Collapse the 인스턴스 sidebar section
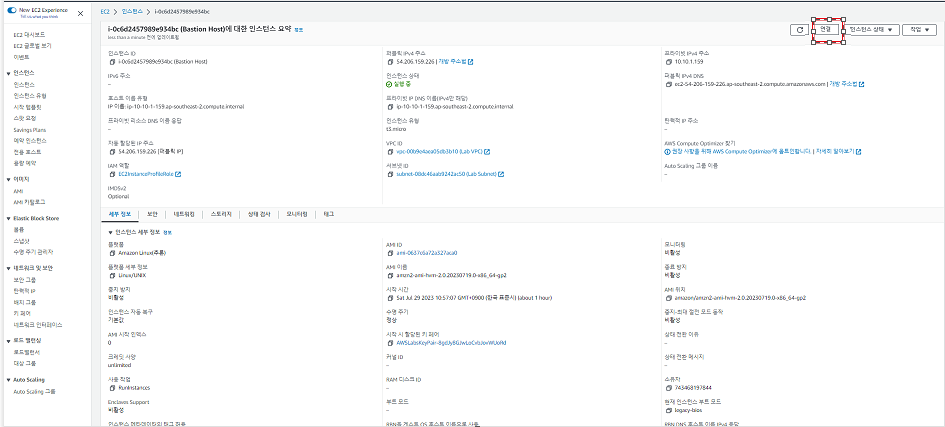 tap(8, 73)
